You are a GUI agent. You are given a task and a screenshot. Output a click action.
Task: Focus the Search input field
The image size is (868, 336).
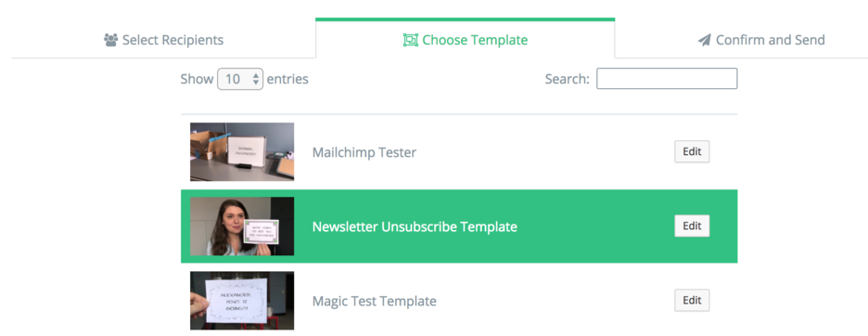(x=667, y=79)
